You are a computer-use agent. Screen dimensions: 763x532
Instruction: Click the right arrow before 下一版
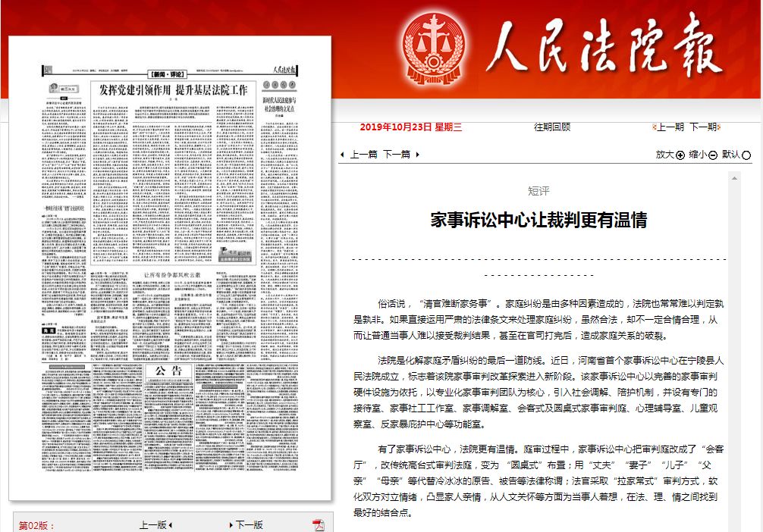point(231,525)
